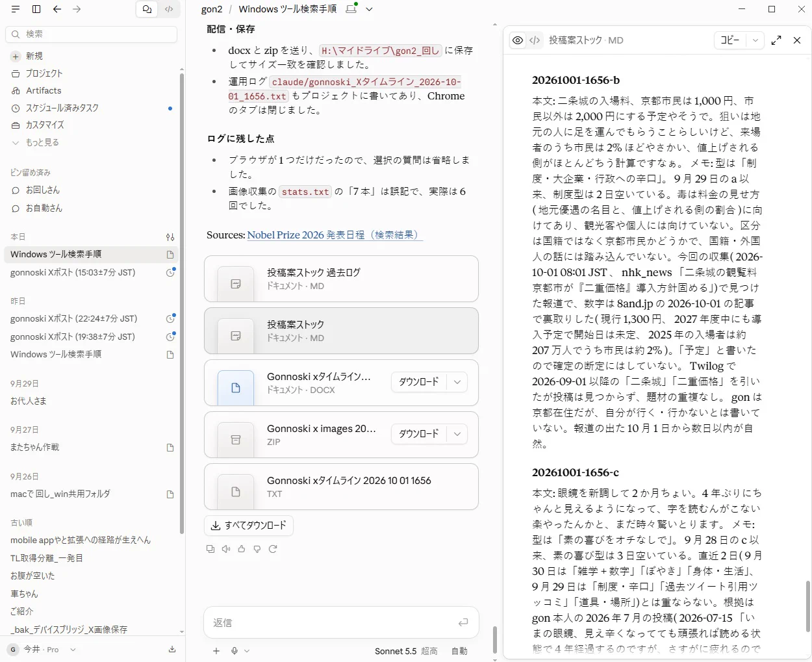Screen dimensions: 812x662
Task: Open the 自動 mode selector
Action: pos(459,651)
